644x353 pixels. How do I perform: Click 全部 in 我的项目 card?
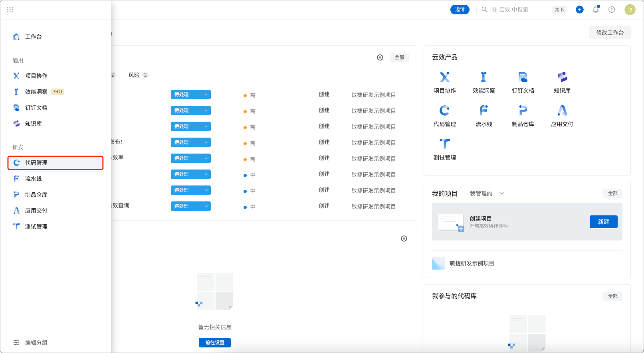click(613, 193)
